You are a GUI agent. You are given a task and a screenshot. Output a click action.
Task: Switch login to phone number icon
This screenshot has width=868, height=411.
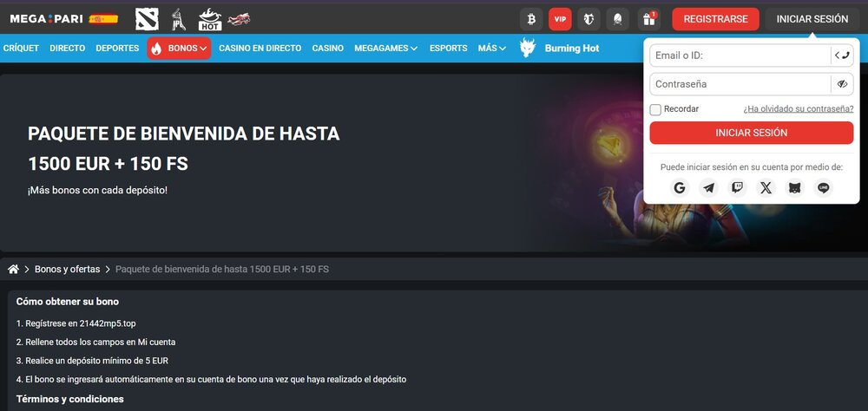842,55
